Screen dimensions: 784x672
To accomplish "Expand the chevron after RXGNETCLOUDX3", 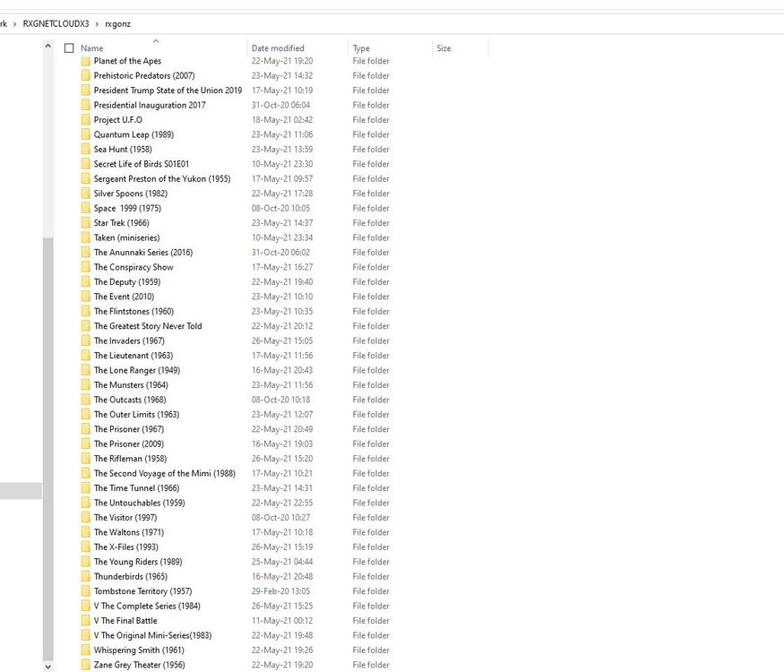I will click(97, 23).
